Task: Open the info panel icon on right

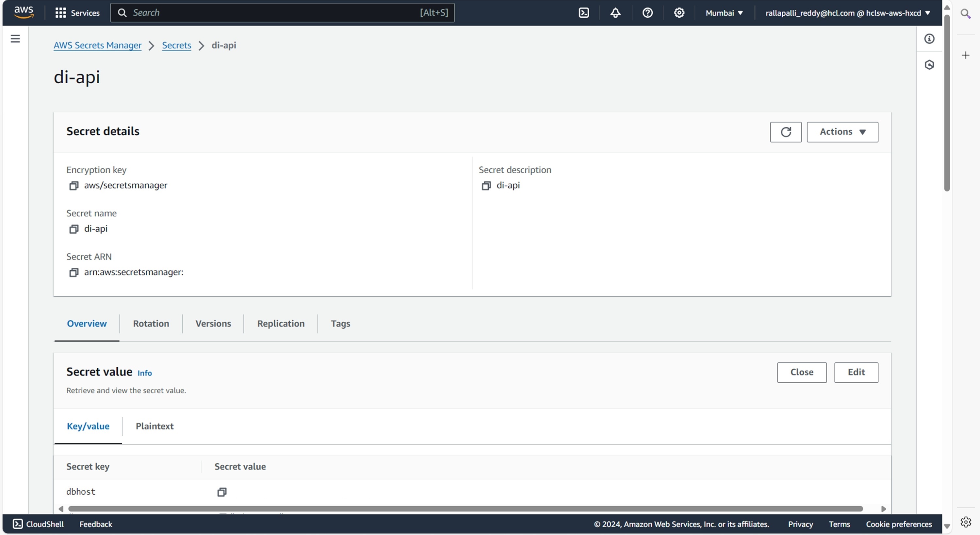Action: coord(929,39)
